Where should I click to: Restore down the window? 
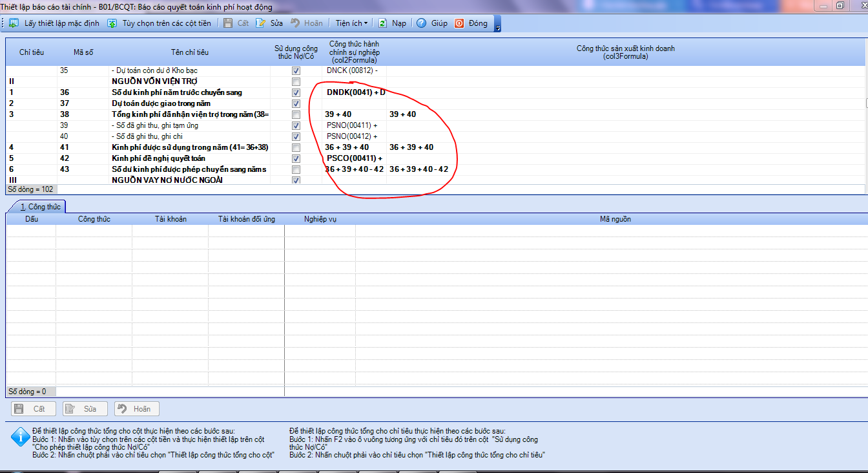[840, 5]
